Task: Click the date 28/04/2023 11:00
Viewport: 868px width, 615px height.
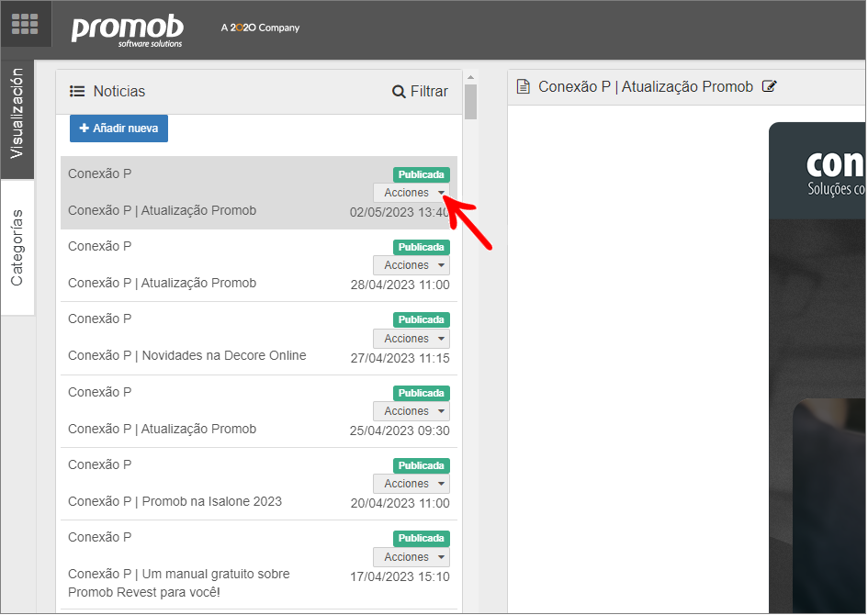Action: 400,285
